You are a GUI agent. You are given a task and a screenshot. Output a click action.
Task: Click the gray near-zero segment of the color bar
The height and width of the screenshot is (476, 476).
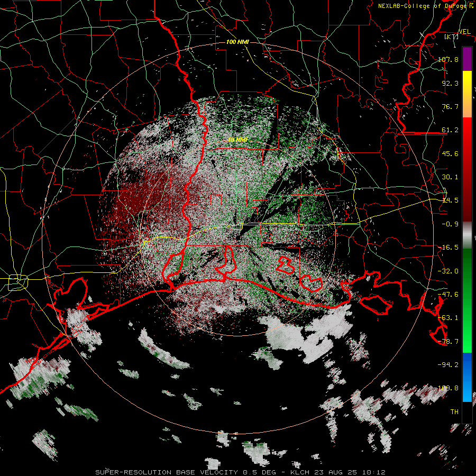pos(467,235)
